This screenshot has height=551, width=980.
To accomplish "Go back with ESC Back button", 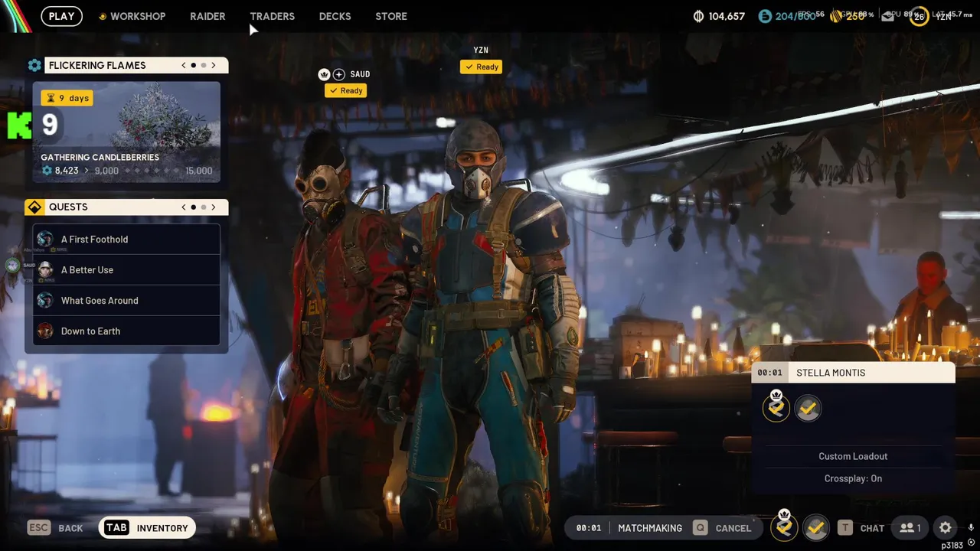I will coord(55,528).
